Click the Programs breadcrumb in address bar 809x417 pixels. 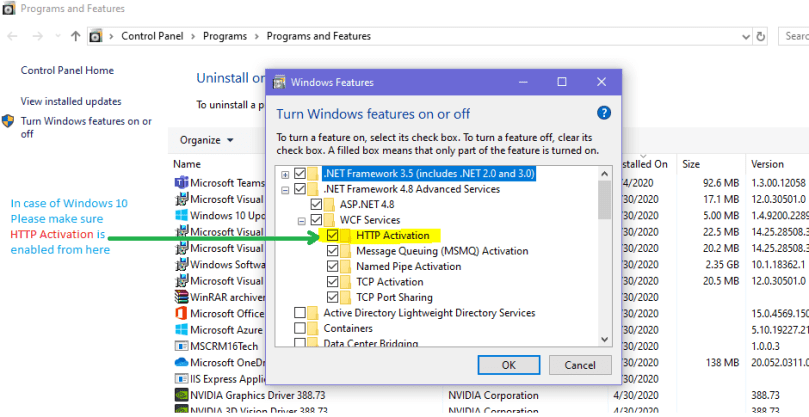tap(226, 36)
